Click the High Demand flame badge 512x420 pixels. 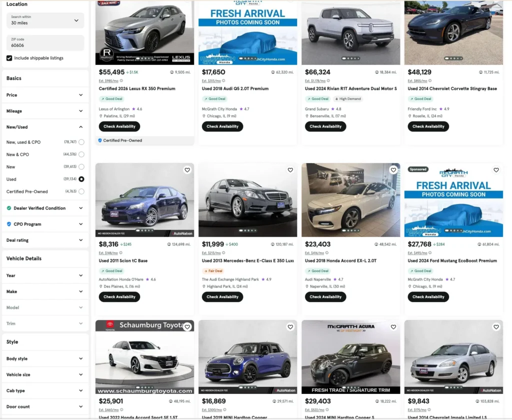(348, 98)
